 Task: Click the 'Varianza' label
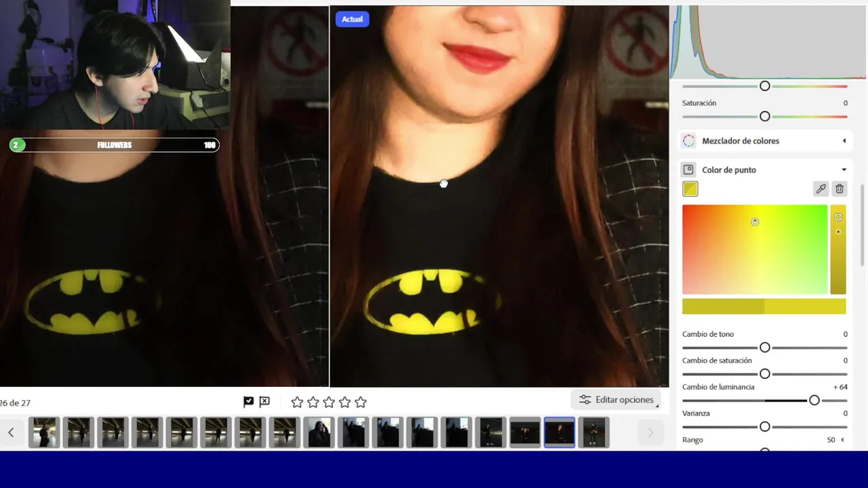tap(696, 413)
